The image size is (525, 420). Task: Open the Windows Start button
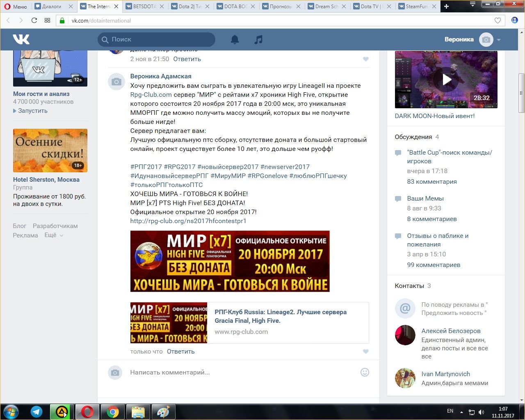coord(11,412)
